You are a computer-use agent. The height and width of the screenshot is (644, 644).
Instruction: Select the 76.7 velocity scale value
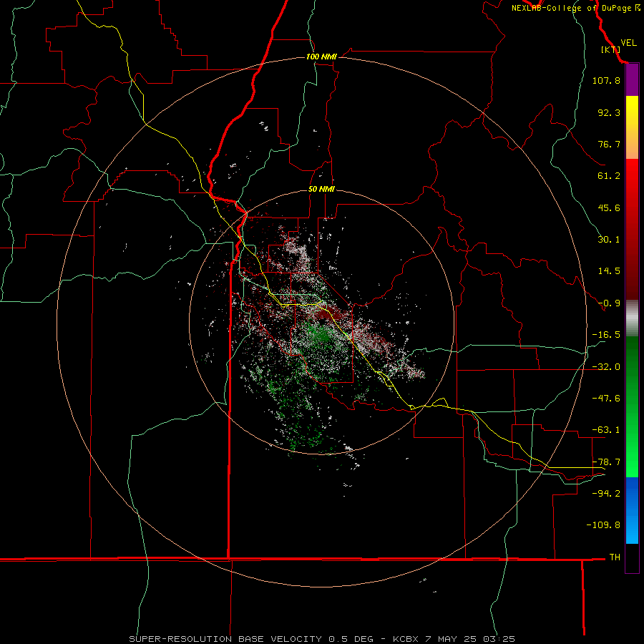[x=609, y=144]
